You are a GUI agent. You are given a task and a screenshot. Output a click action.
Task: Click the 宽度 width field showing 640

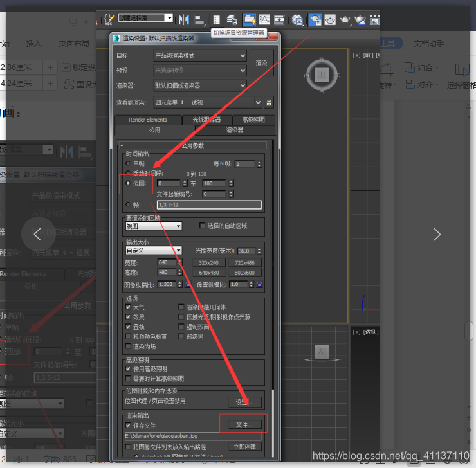click(167, 262)
